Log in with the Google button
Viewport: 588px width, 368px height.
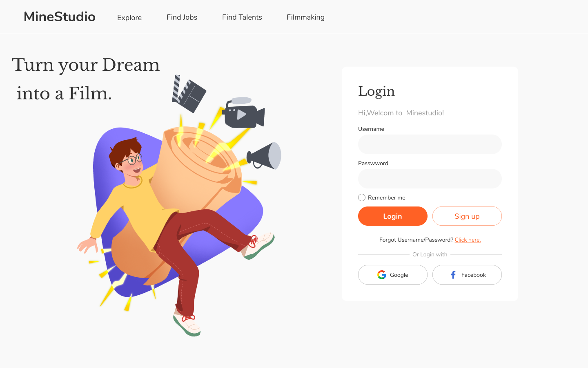393,275
